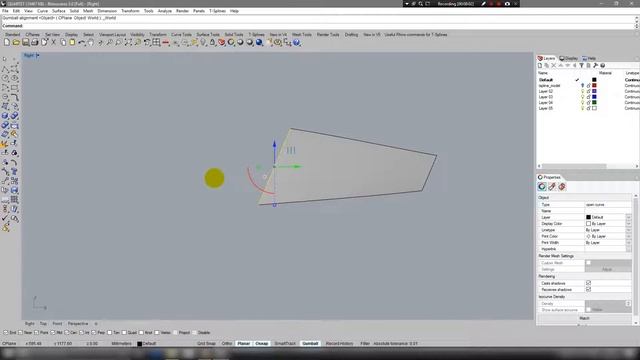Screen dimensions: 640x360
Task: Switch to the Display panel tab
Action: pos(569,58)
